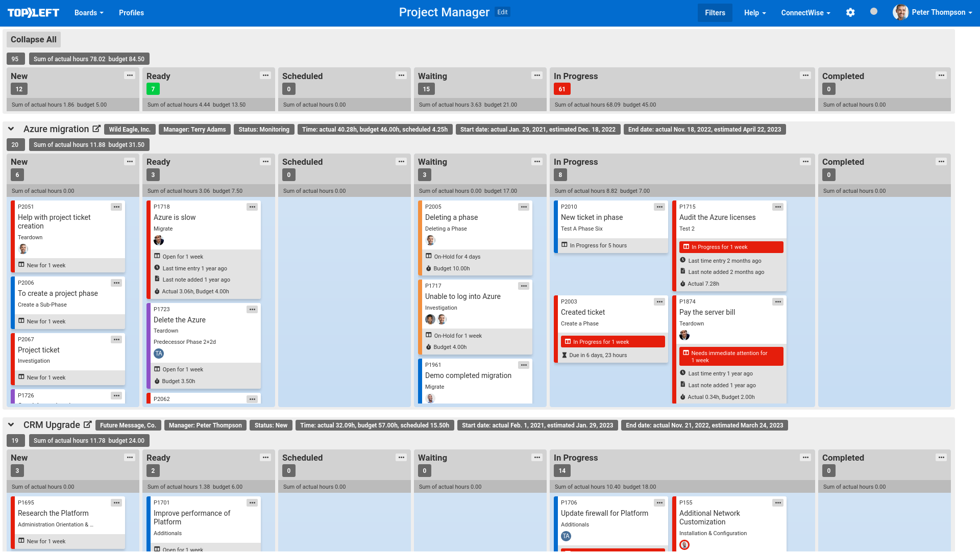Image resolution: width=980 pixels, height=554 pixels.
Task: Click the Wild Eagle, Inc. company tag
Action: [x=130, y=130]
